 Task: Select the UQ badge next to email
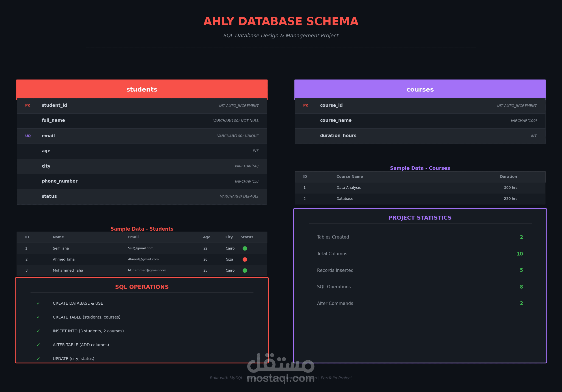click(x=28, y=136)
